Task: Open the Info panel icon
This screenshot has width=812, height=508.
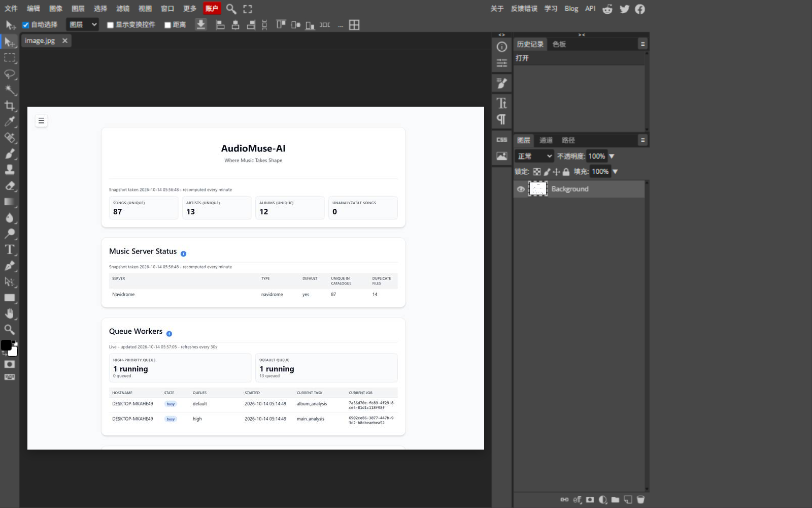Action: click(x=501, y=47)
